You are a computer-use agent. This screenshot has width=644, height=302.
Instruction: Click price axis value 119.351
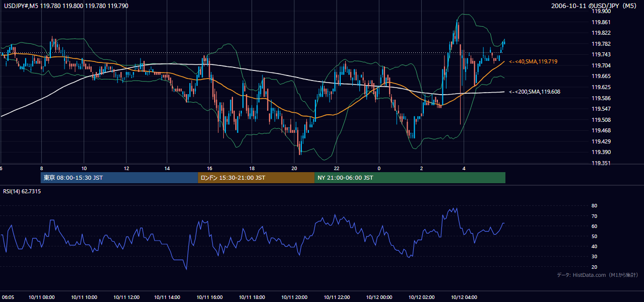(x=600, y=163)
